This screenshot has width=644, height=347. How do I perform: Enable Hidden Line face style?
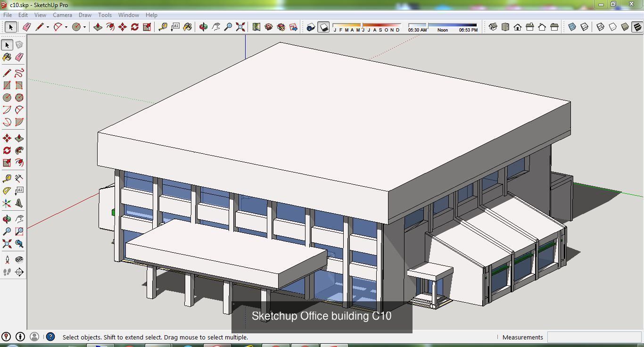tap(613, 27)
